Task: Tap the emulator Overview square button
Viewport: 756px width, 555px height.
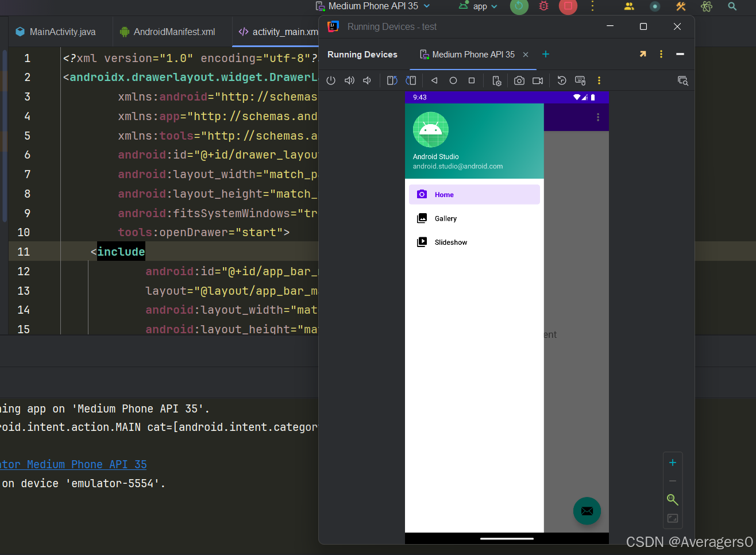Action: (472, 80)
